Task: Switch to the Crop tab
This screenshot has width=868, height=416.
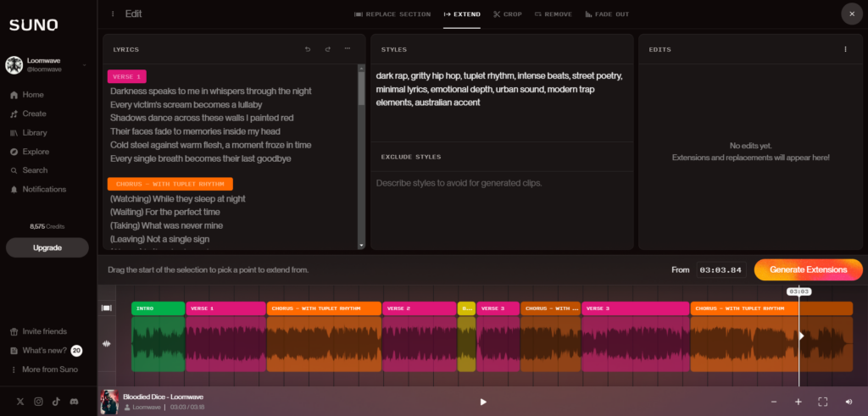Action: pos(508,14)
